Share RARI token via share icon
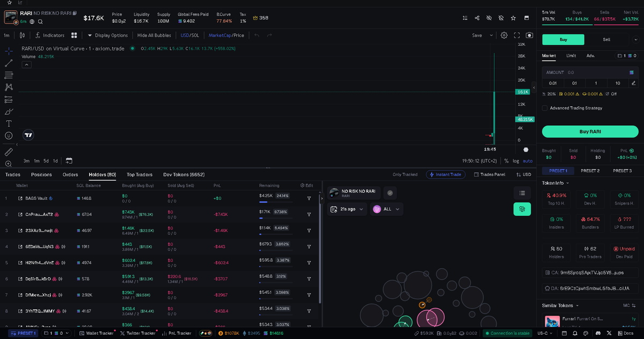644x339 pixels. 477,18
